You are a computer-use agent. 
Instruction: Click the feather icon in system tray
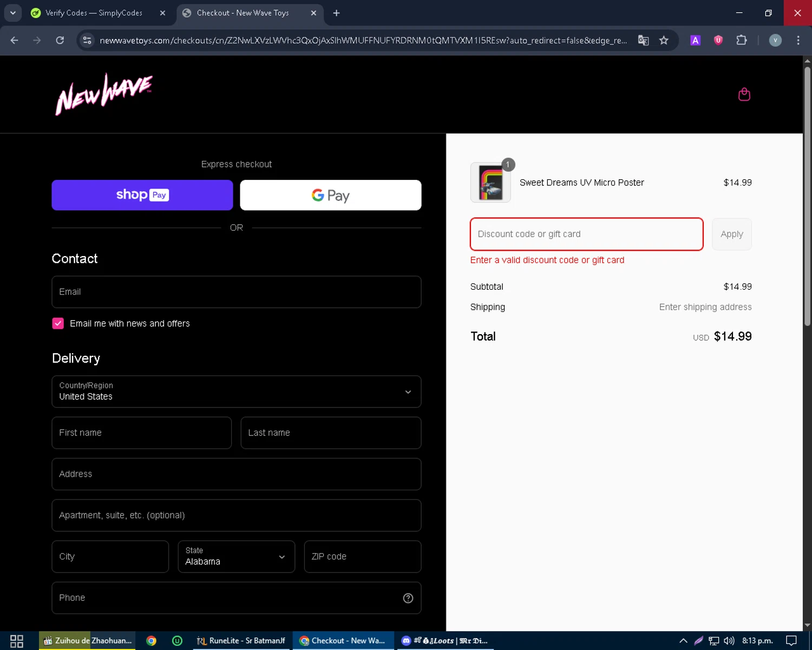point(698,641)
